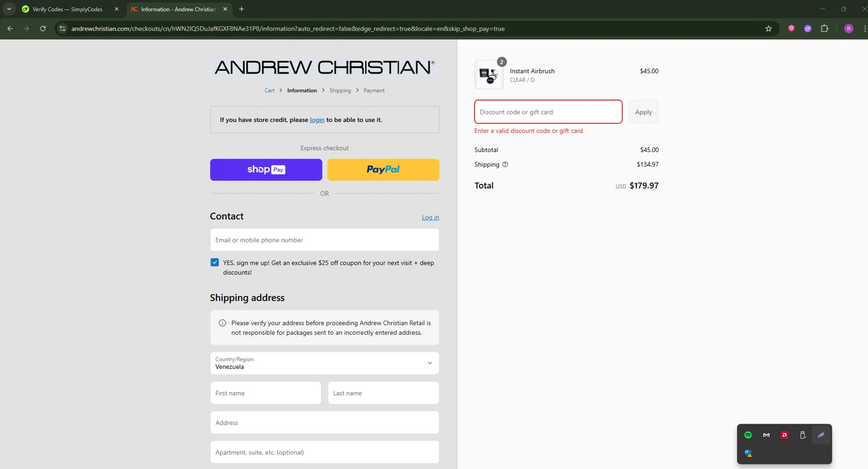868x469 pixels.
Task: Click the $134.97 shipping cost
Action: coord(648,164)
